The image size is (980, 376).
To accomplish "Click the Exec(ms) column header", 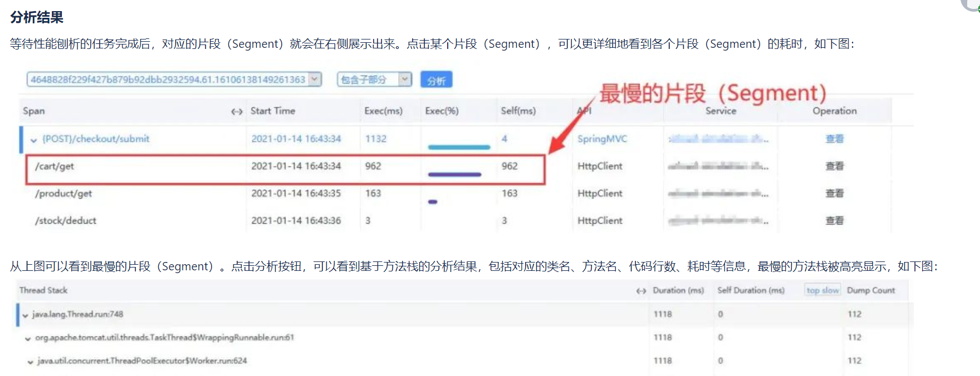I will (x=383, y=111).
